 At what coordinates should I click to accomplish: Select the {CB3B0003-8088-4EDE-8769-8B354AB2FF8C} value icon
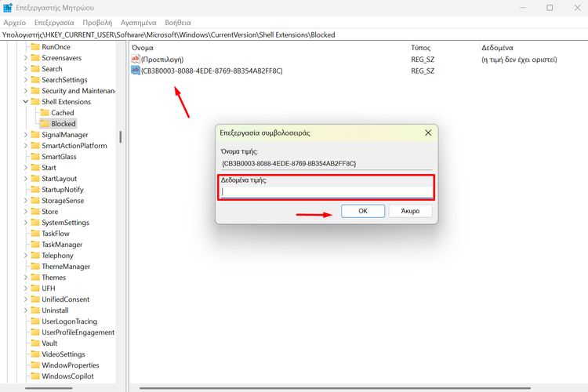136,70
